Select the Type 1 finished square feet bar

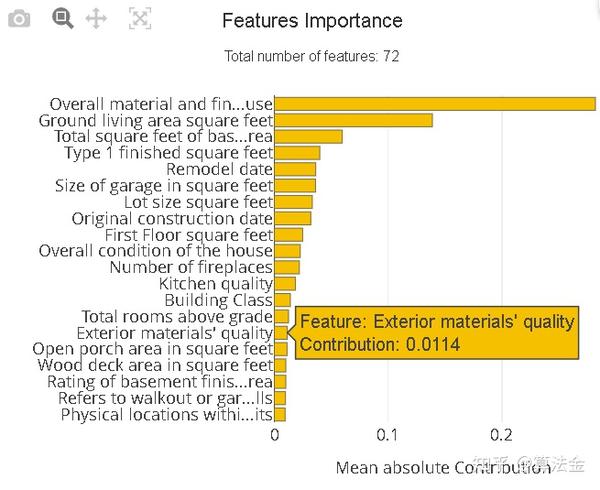click(297, 153)
